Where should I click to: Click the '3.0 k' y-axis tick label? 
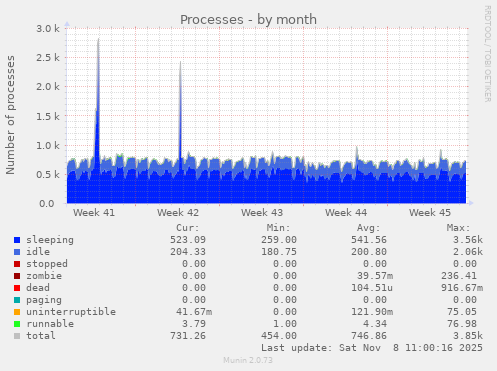pos(48,29)
